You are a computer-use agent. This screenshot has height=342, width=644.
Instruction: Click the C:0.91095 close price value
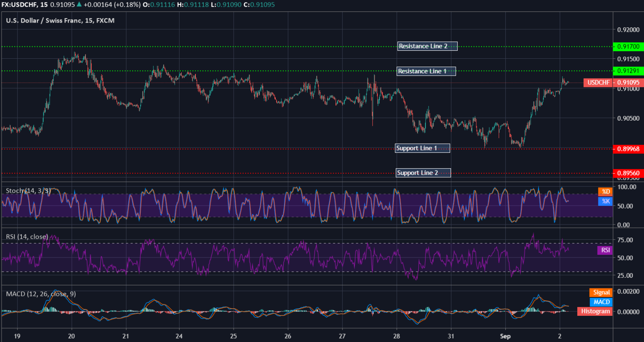click(x=259, y=5)
